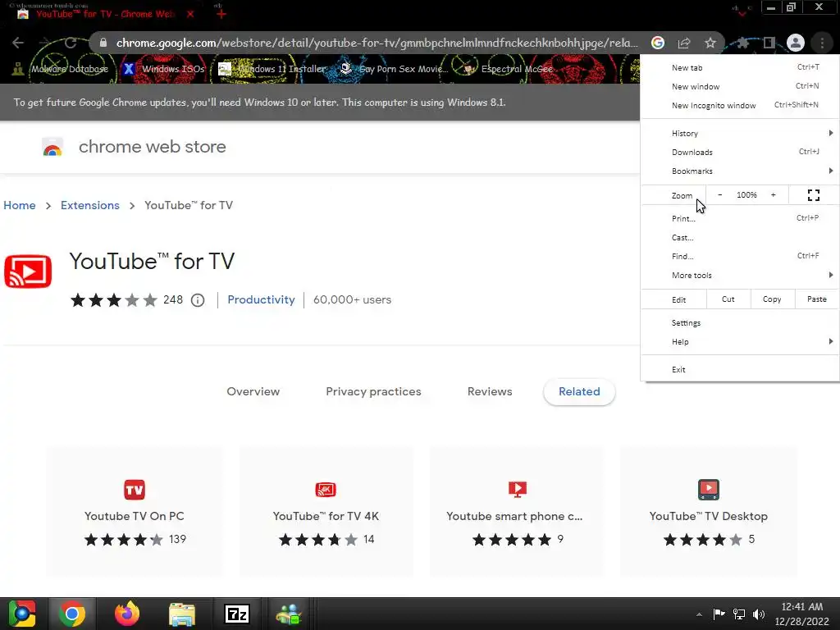Open the Youtube TV On PC card

[135, 512]
